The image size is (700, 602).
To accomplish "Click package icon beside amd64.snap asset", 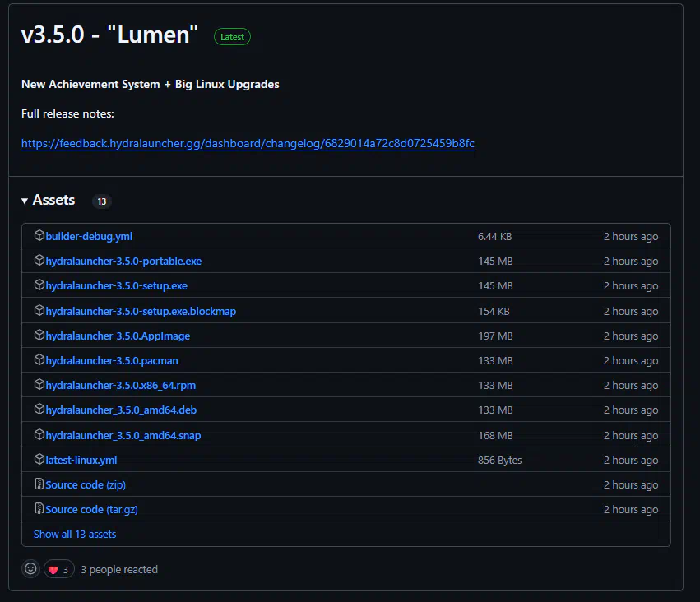I will point(39,434).
